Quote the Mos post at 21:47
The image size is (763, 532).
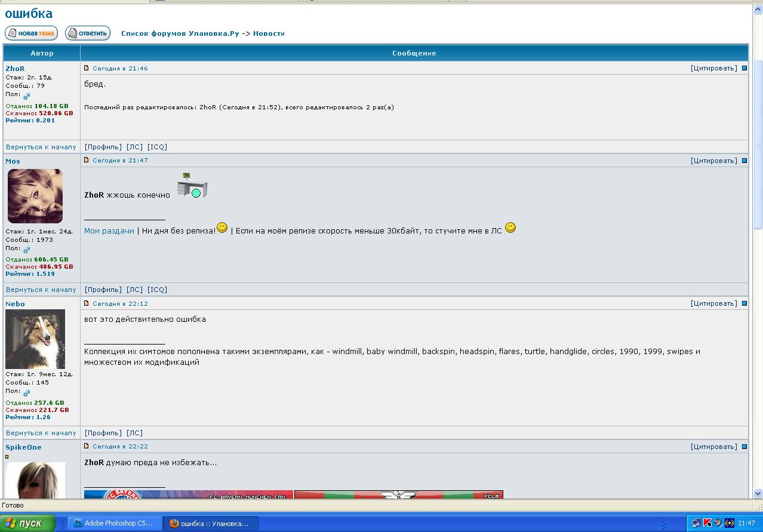tap(713, 161)
